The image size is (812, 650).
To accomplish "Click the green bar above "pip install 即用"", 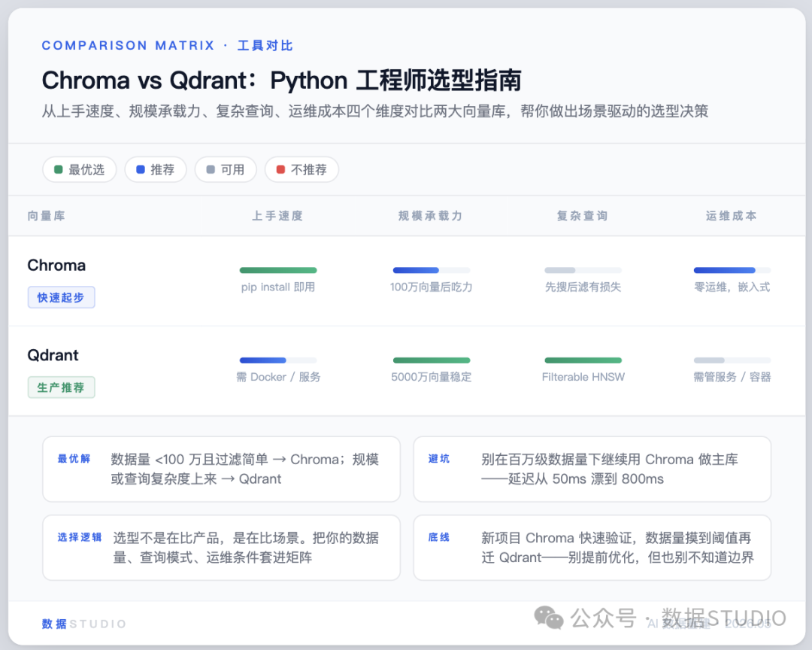I will [x=278, y=270].
